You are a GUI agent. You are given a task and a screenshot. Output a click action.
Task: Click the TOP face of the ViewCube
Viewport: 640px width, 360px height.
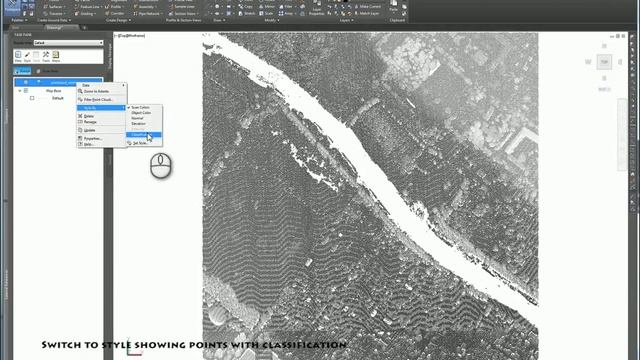pyautogui.click(x=604, y=62)
